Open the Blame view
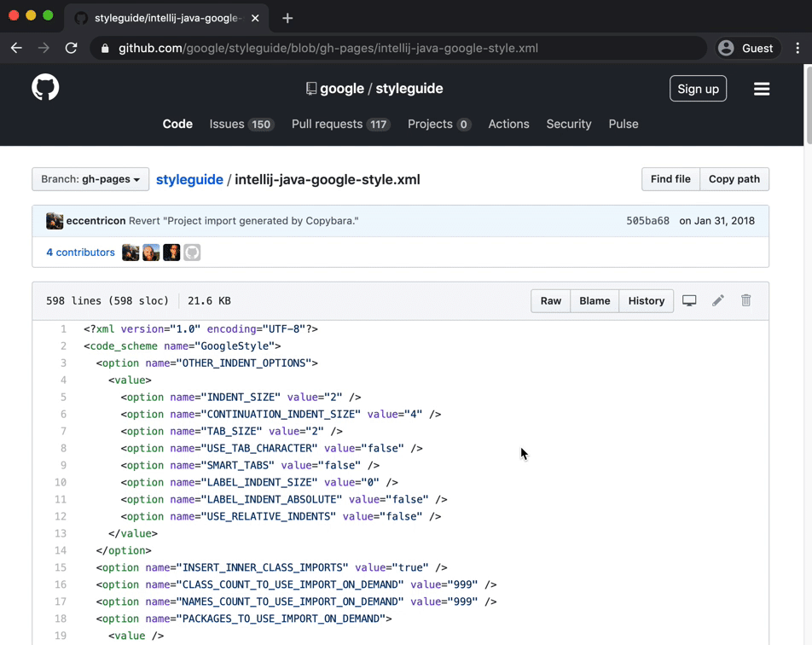The image size is (812, 645). click(x=594, y=300)
